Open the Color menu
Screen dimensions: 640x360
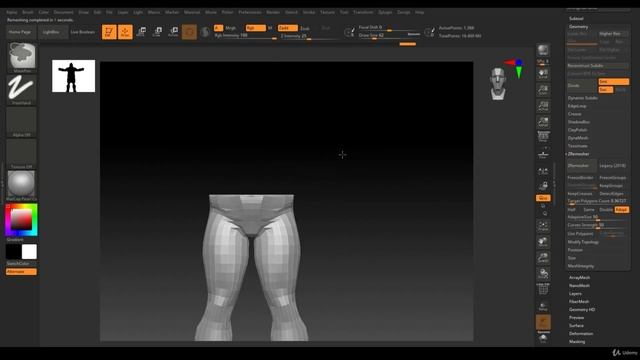point(43,12)
